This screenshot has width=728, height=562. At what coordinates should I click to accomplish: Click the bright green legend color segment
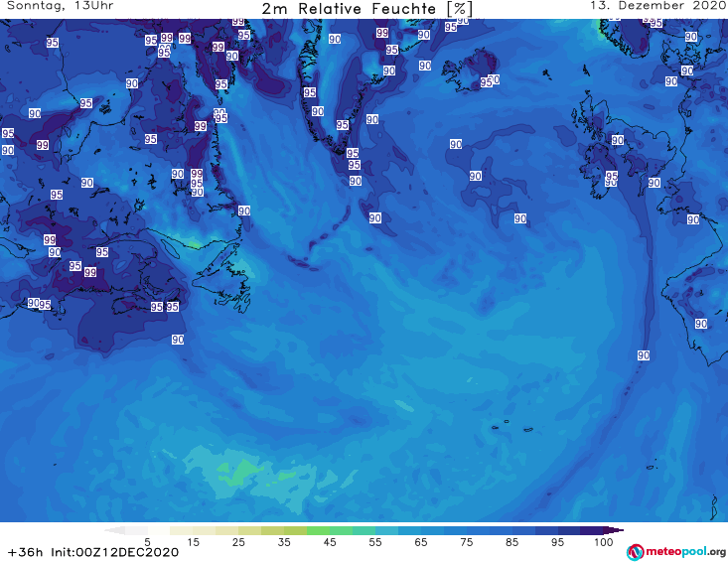[x=318, y=530]
